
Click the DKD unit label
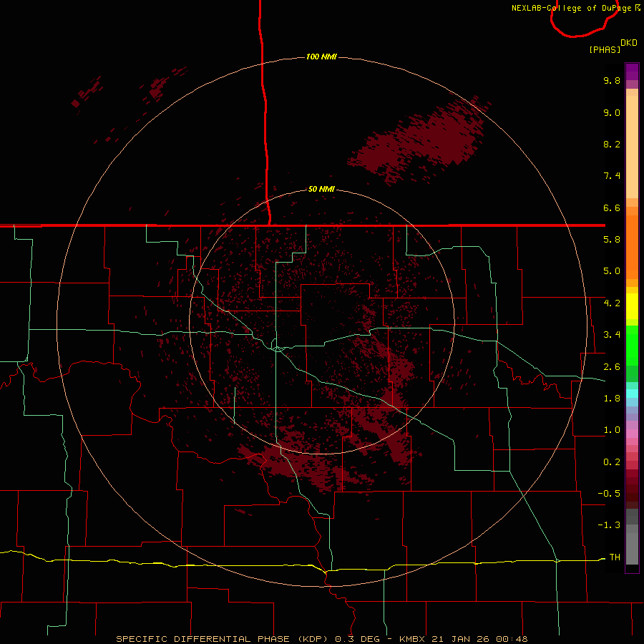point(628,43)
